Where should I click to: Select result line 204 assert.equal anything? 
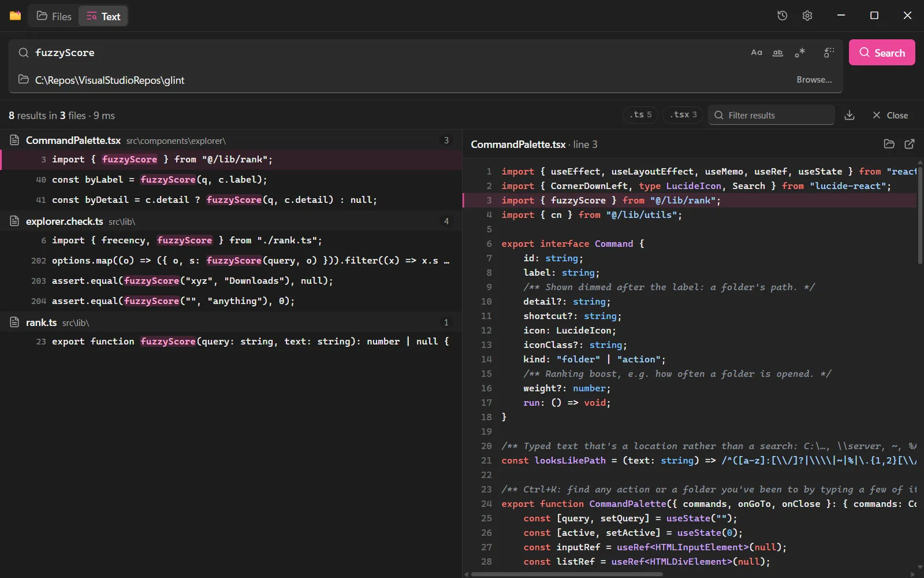pos(231,301)
